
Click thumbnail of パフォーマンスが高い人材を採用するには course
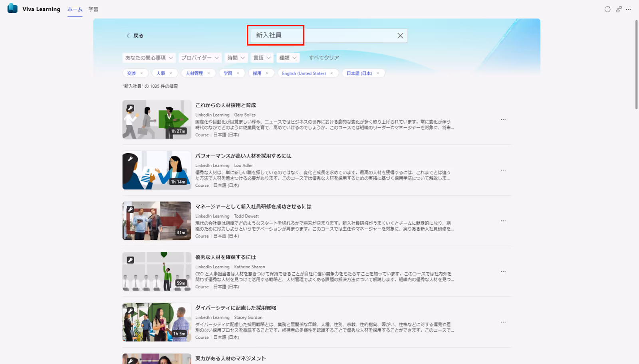coord(157,170)
